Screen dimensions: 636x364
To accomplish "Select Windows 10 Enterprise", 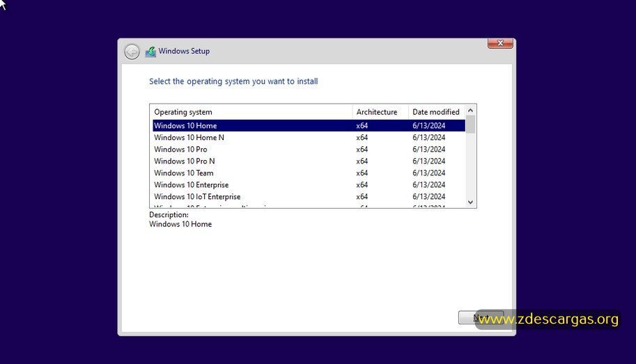I will [309, 184].
